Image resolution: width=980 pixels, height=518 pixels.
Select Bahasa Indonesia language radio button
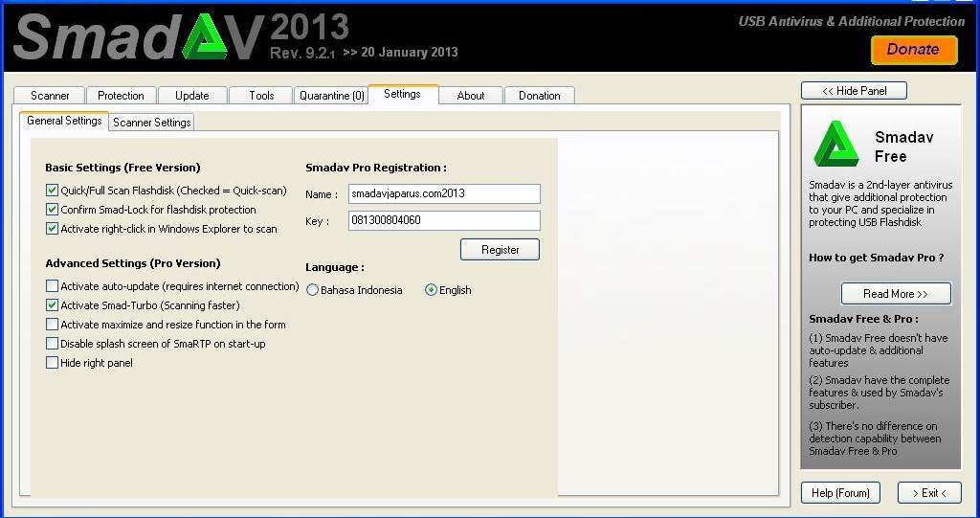click(x=312, y=290)
